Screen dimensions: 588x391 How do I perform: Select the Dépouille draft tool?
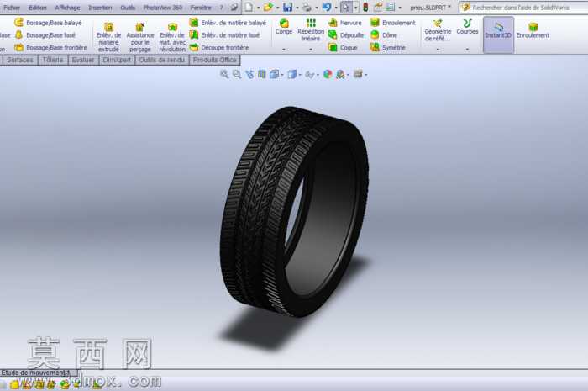pyautogui.click(x=346, y=35)
